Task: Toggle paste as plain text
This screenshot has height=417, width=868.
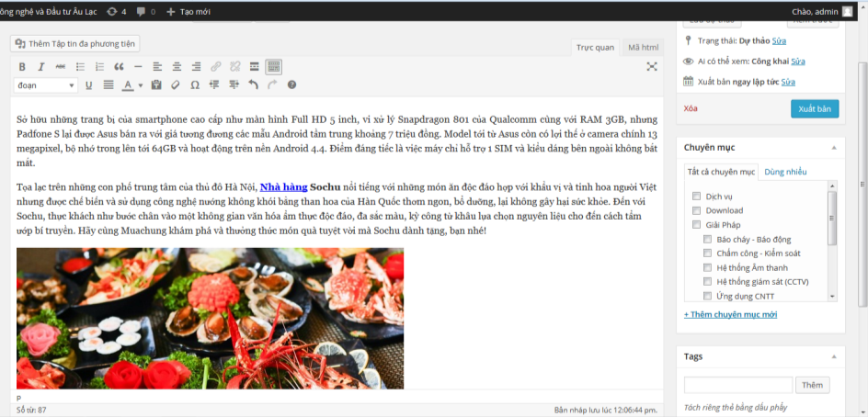Action: 156,85
